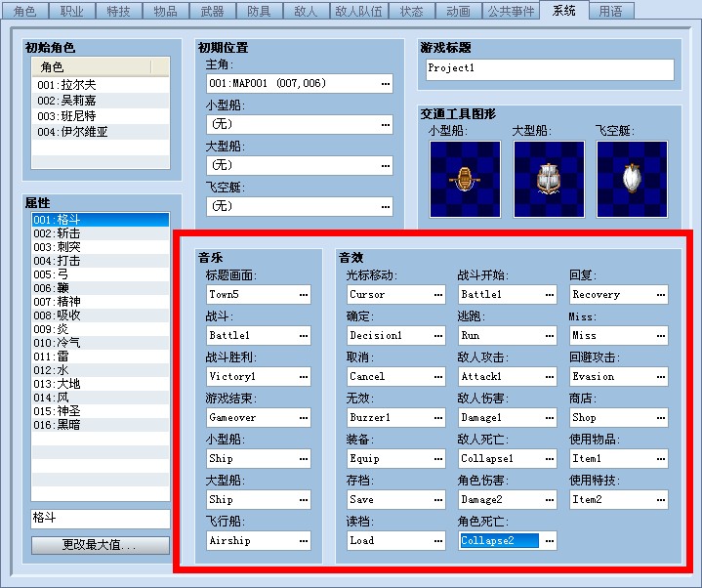Select initial character 001:拉尔夫
This screenshot has height=588, width=702.
[101, 85]
